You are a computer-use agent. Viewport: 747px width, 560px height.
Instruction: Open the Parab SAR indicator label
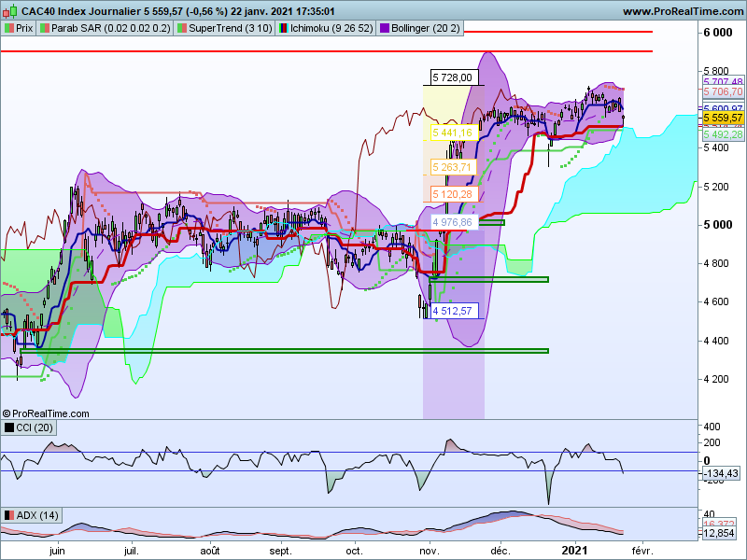[x=105, y=28]
